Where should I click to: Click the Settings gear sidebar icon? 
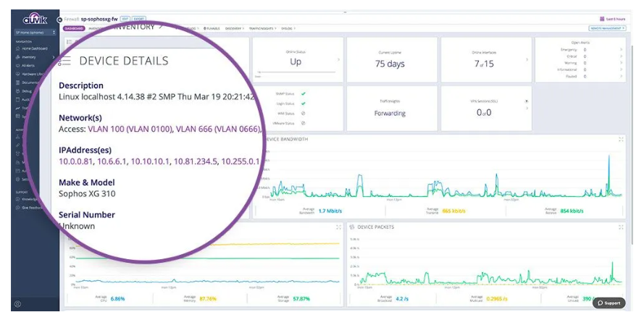click(x=17, y=180)
